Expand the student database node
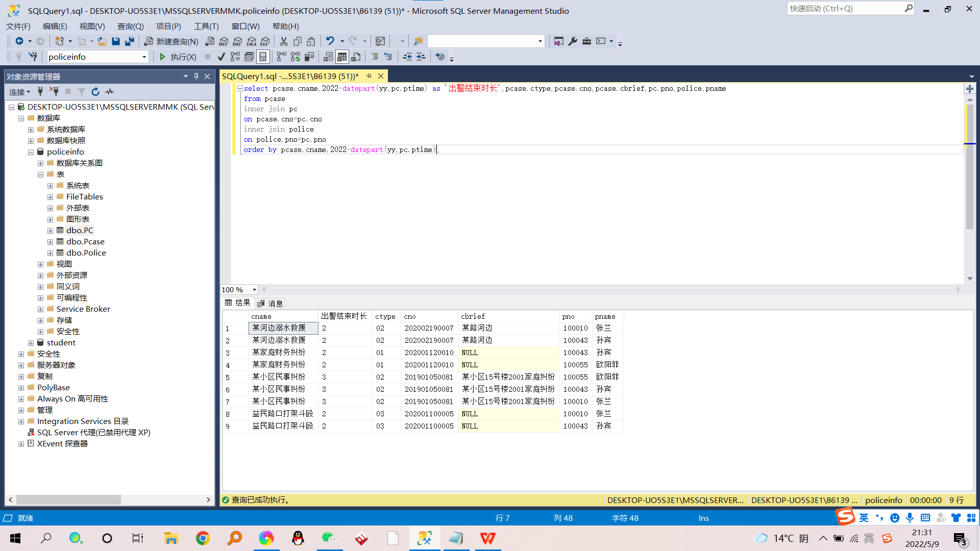 (31, 342)
